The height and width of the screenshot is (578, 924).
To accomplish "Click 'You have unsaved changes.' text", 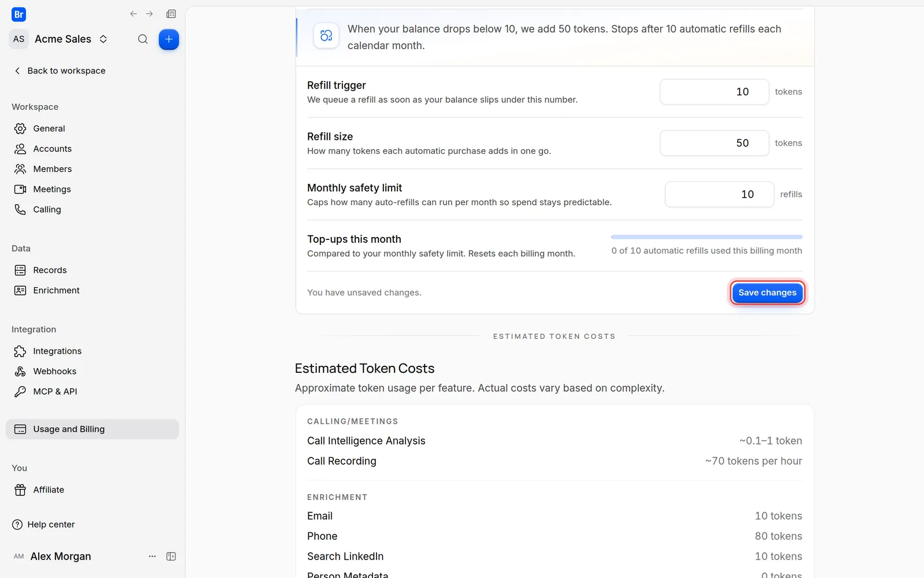I will click(364, 292).
